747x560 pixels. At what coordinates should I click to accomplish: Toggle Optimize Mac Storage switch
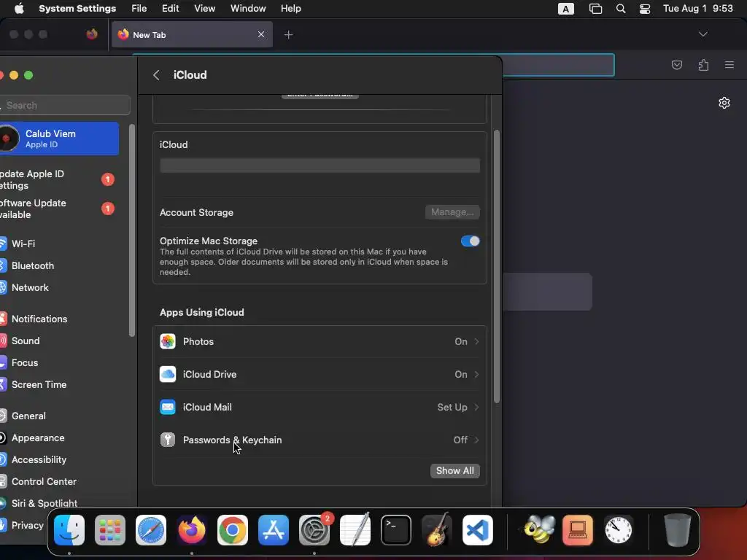click(x=471, y=241)
